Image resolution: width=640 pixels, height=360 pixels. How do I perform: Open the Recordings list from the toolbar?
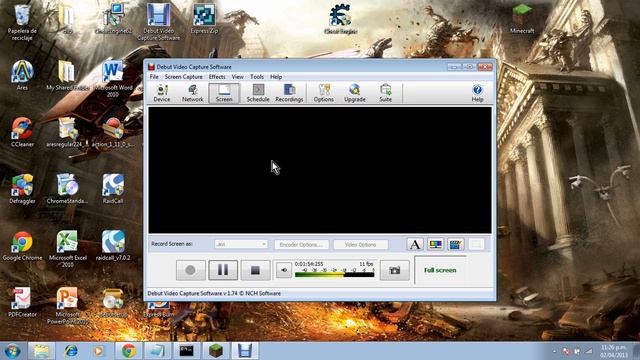pyautogui.click(x=289, y=93)
